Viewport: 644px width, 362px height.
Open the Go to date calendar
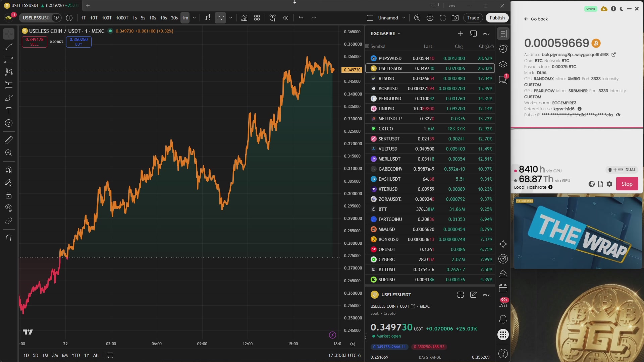[x=110, y=355]
